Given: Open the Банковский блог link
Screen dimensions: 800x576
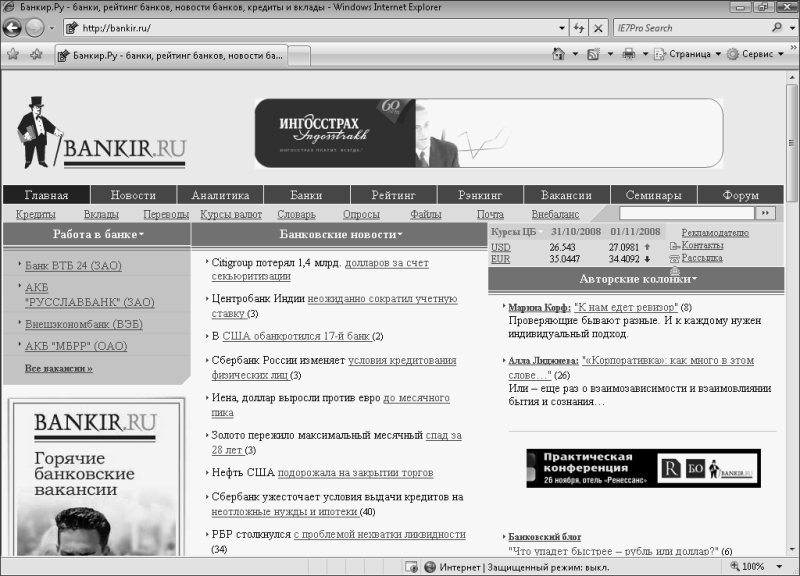Looking at the screenshot, I should (544, 537).
